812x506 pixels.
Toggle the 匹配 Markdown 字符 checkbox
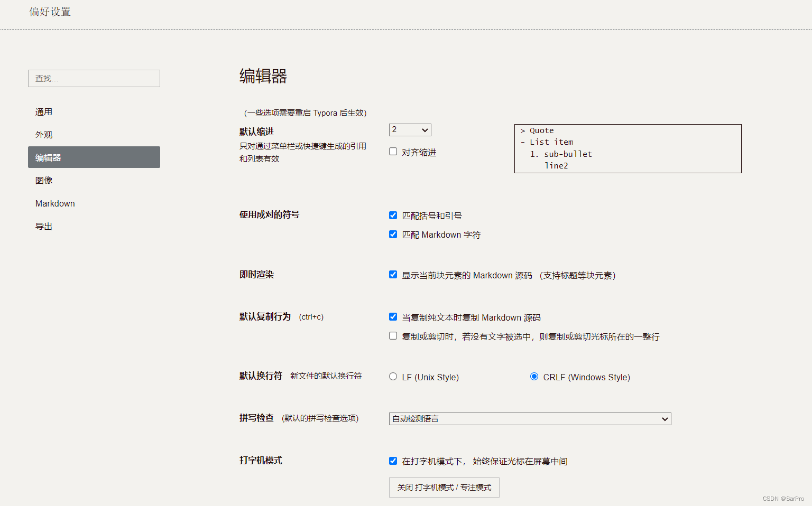pyautogui.click(x=393, y=235)
